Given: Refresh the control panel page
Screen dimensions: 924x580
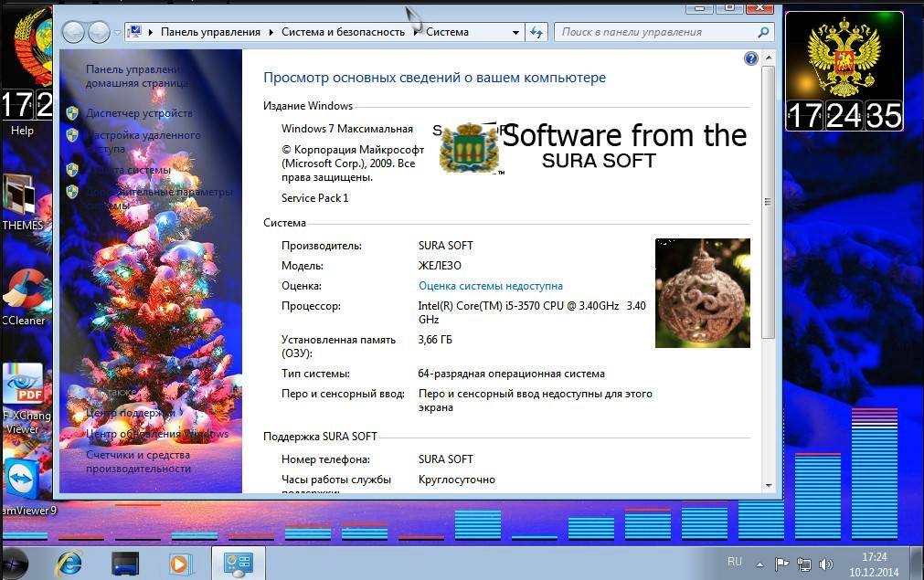Looking at the screenshot, I should click(536, 32).
